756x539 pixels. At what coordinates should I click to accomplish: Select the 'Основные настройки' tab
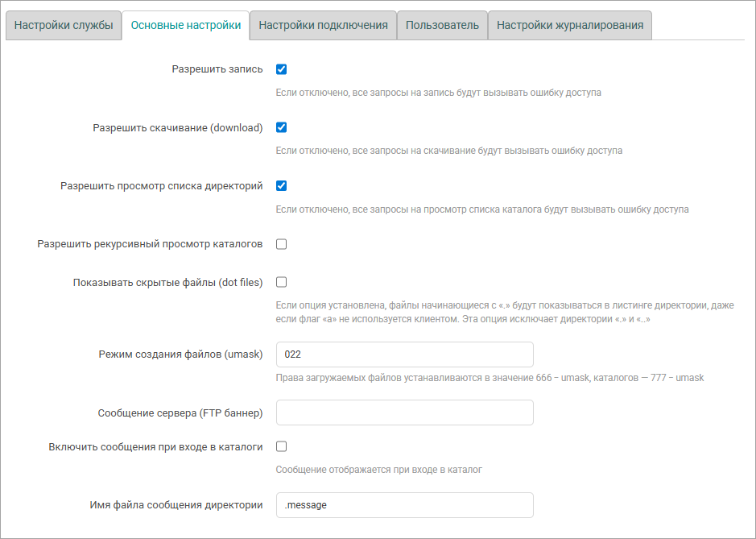click(x=185, y=25)
